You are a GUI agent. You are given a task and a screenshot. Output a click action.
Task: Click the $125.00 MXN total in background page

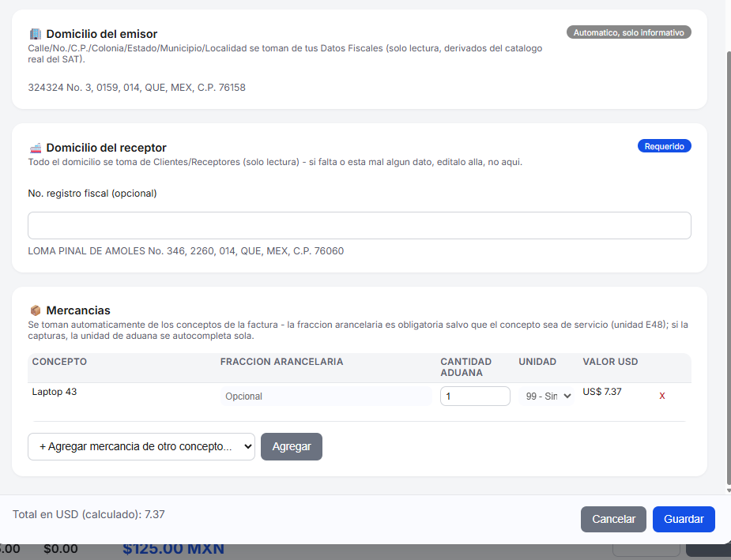coord(173,549)
